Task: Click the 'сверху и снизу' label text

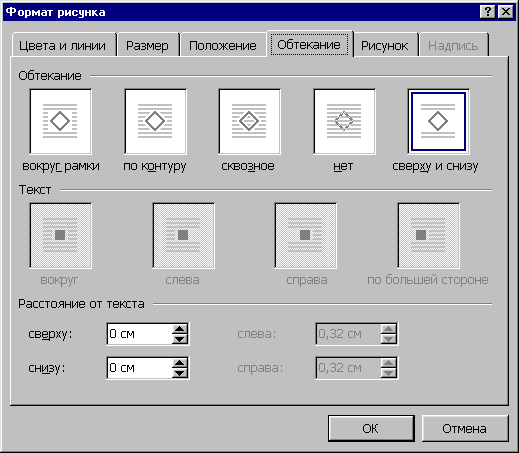Action: [435, 166]
